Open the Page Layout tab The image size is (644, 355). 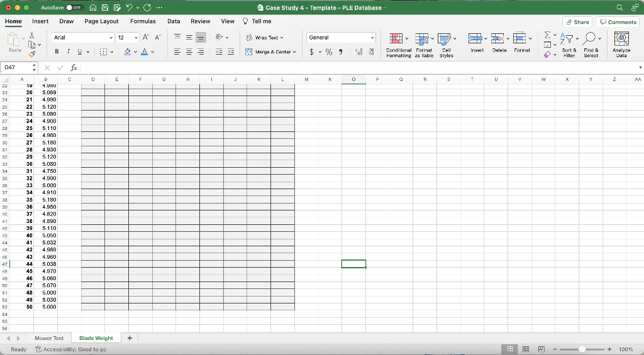pos(101,21)
